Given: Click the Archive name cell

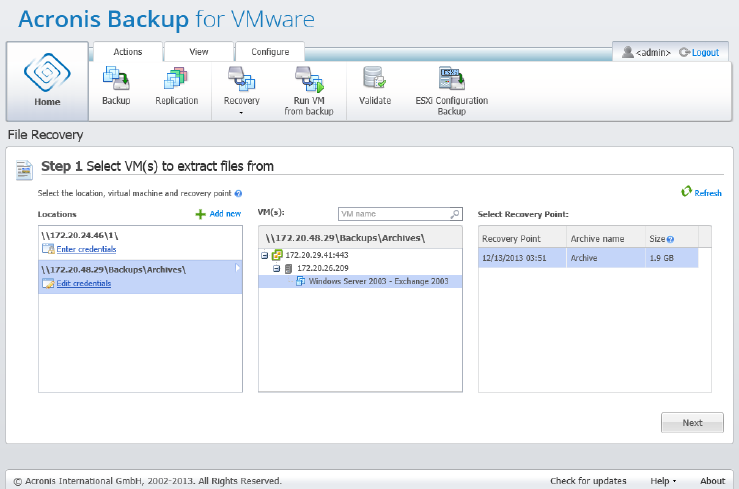Looking at the screenshot, I should tap(606, 258).
